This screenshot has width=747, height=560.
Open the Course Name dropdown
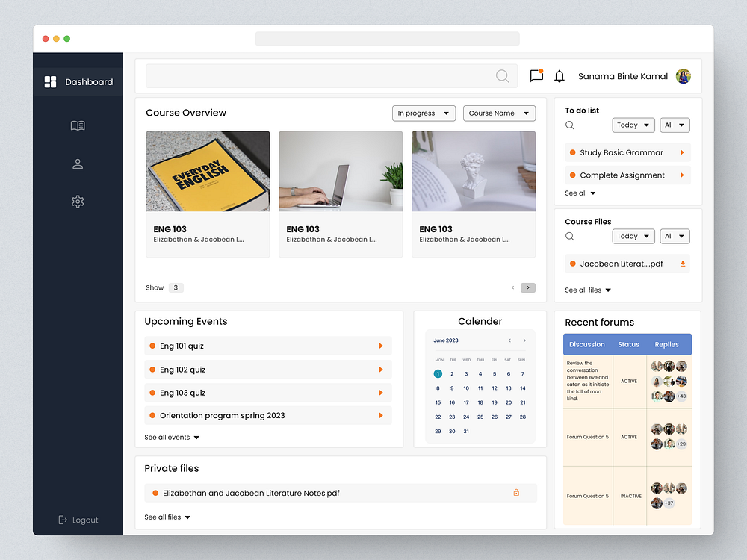click(x=499, y=113)
